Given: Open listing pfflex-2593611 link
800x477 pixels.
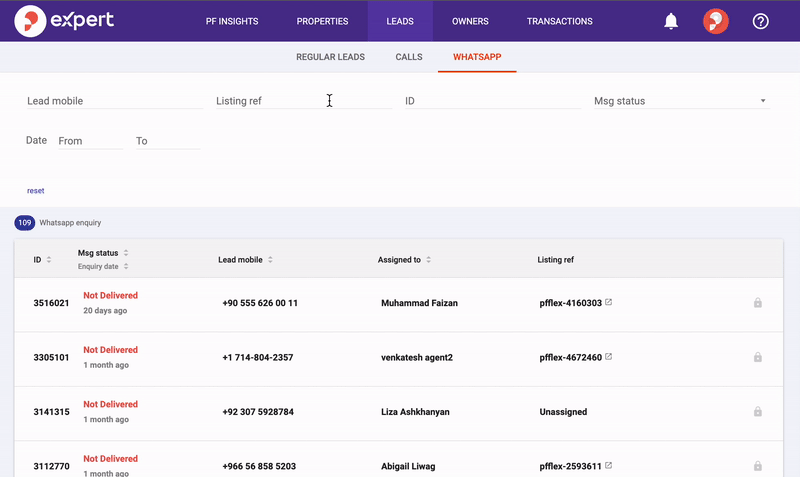Looking at the screenshot, I should 570,466.
